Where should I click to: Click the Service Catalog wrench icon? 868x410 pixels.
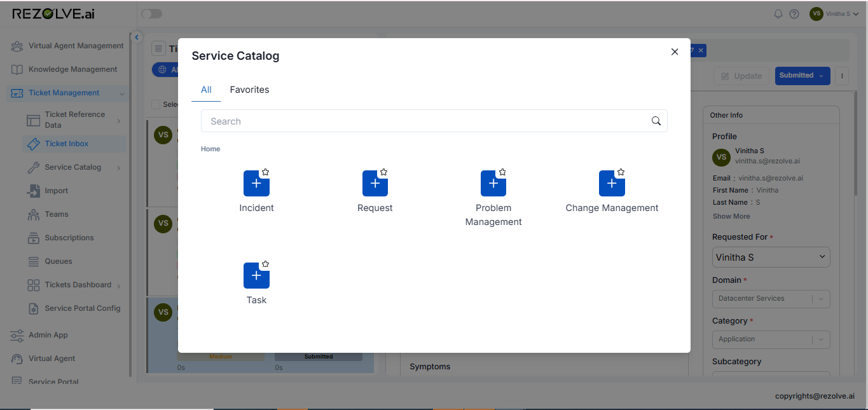[x=33, y=167]
